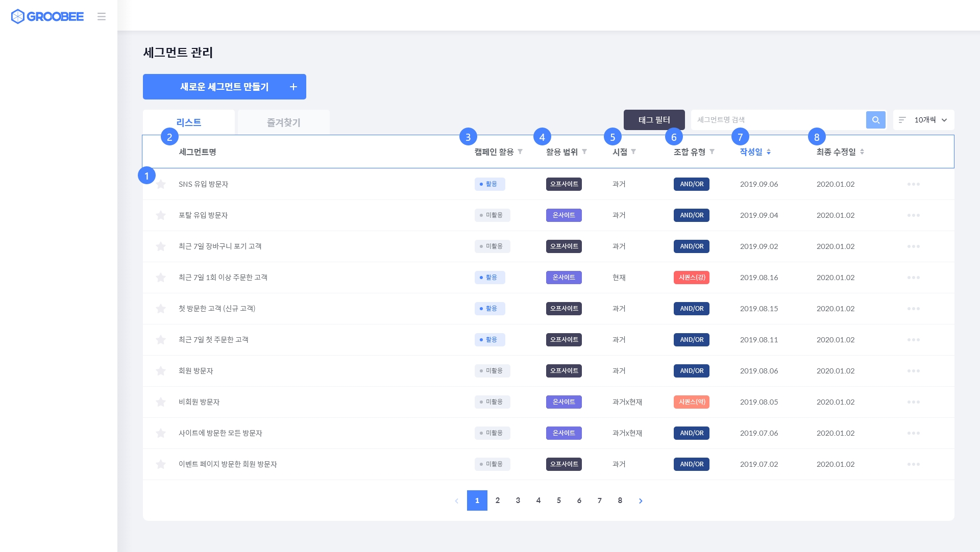Toggle favorite star for 비회원 방문자
Screen dimensions: 980x552
click(x=161, y=402)
